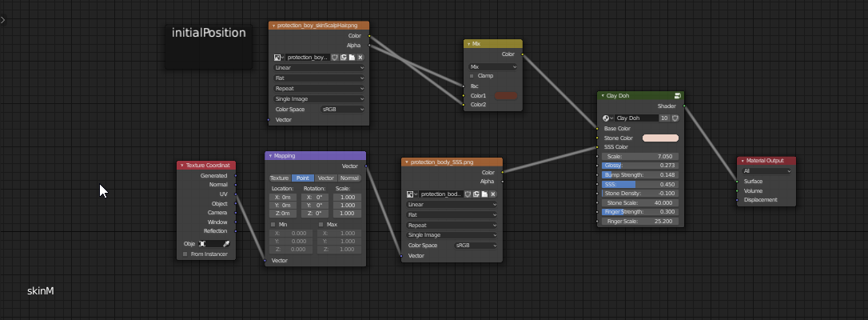The height and width of the screenshot is (320, 868).
Task: Toggle fake user on protection_body_SSS image
Action: pyautogui.click(x=468, y=194)
